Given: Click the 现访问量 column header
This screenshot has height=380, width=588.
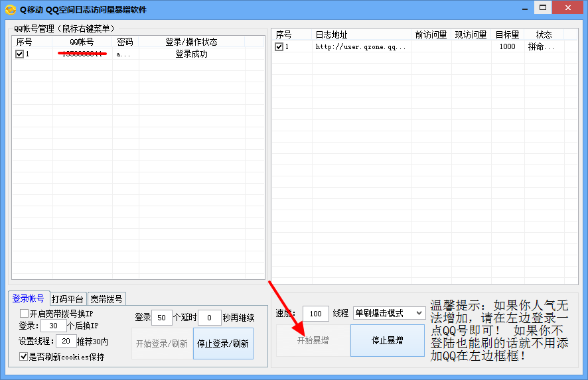Looking at the screenshot, I should (x=471, y=34).
